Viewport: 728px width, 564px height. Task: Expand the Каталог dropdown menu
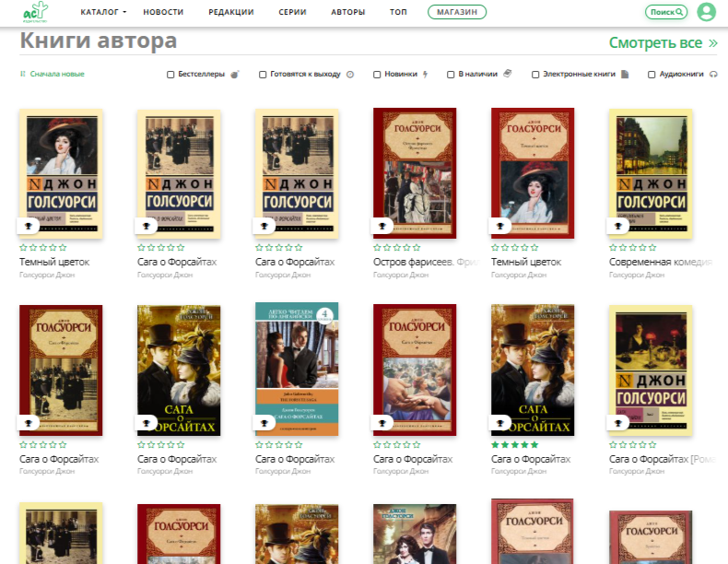point(103,12)
